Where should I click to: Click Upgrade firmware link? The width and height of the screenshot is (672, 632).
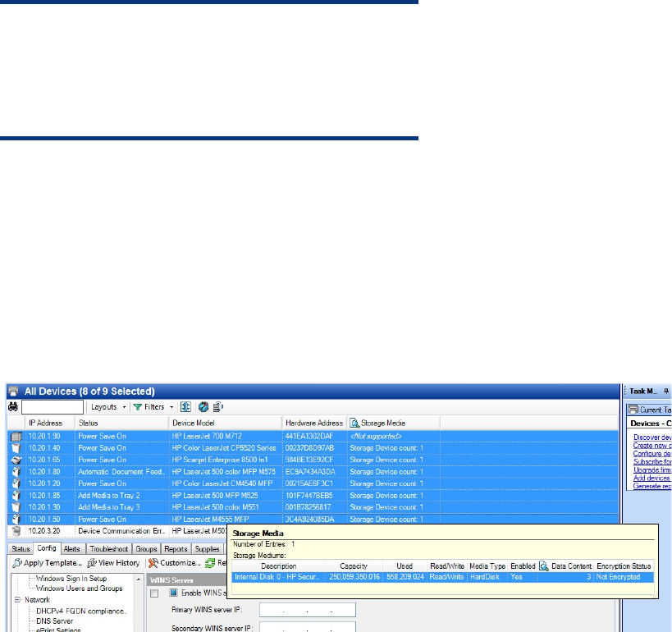[x=652, y=470]
